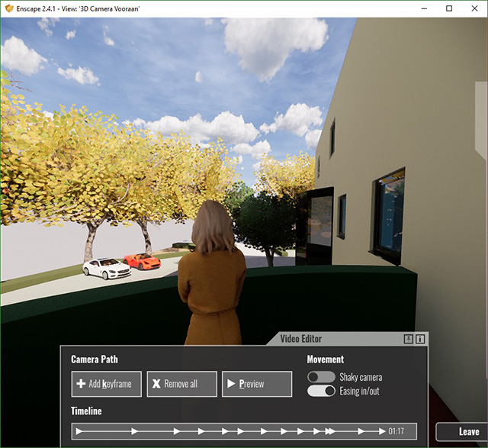
Task: Select the second timeline keyframe marker
Action: tap(134, 431)
